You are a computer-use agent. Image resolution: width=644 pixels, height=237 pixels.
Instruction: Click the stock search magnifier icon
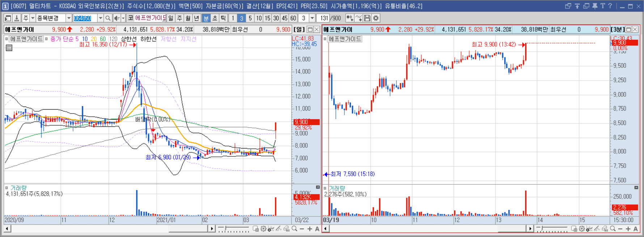click(x=108, y=18)
